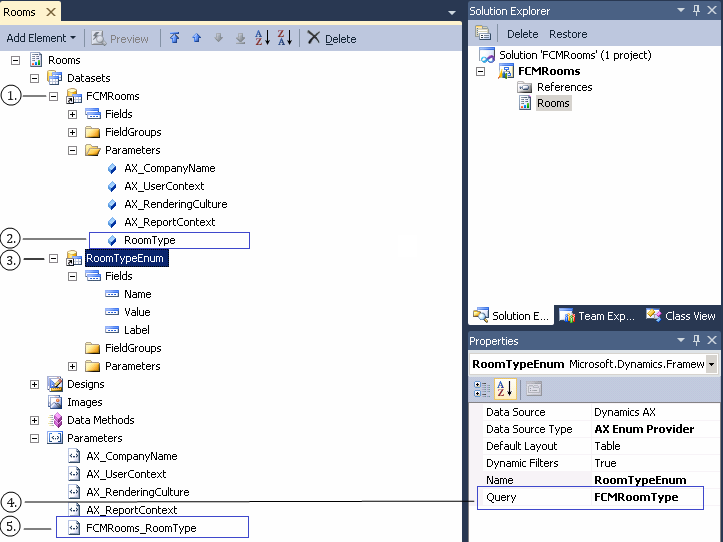Click Delete in Solution Explorer toolbar

[x=522, y=34]
